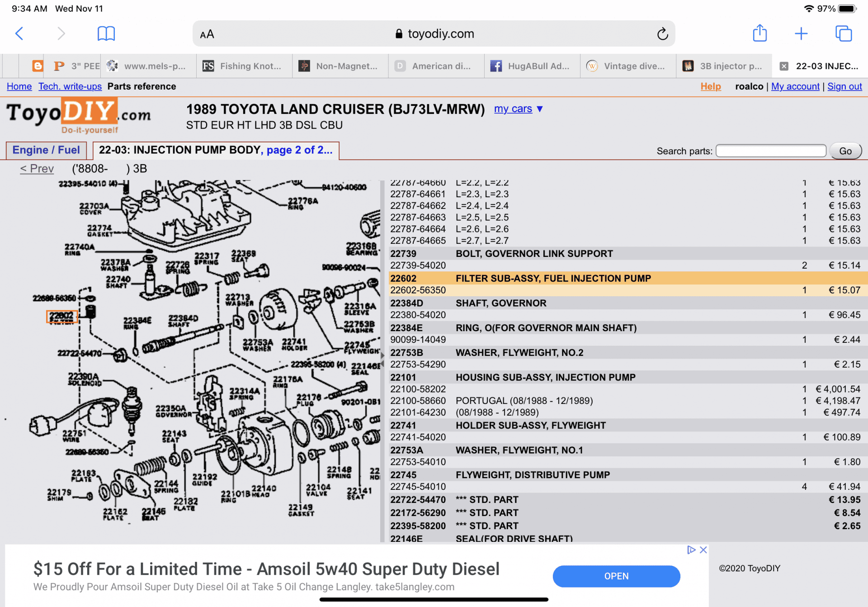Click the Sign out link
Screen dimensions: 868x607
point(844,86)
